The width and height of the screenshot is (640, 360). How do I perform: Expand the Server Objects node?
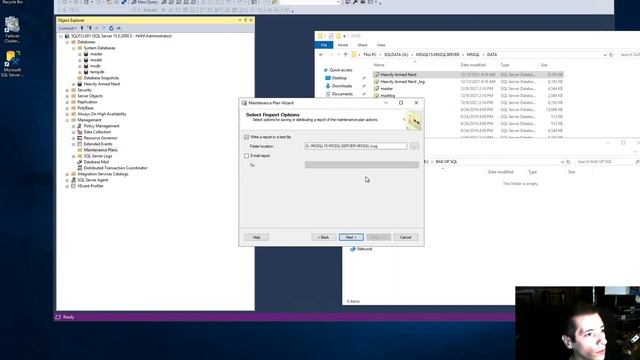pyautogui.click(x=67, y=96)
